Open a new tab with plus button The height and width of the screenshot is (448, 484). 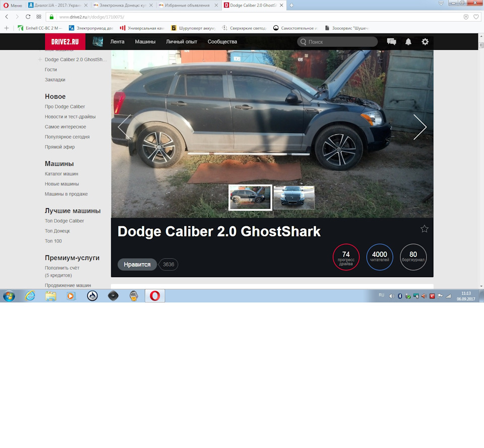coord(291,5)
